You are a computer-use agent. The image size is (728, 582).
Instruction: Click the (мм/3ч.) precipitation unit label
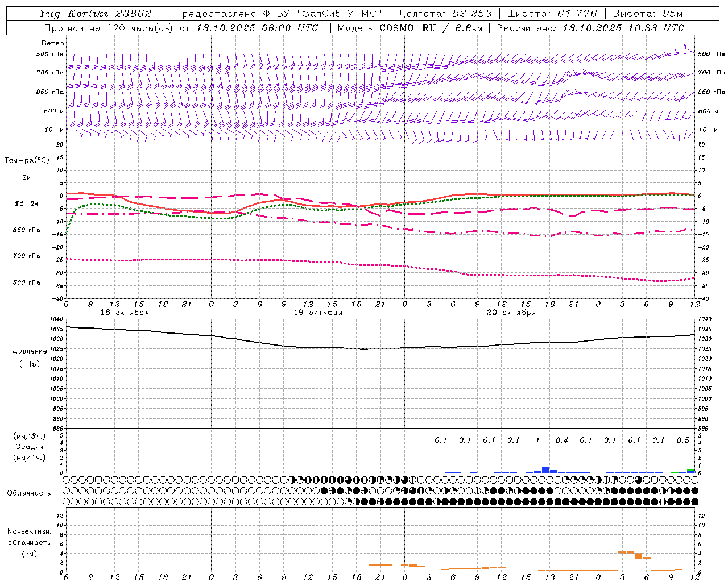click(30, 436)
